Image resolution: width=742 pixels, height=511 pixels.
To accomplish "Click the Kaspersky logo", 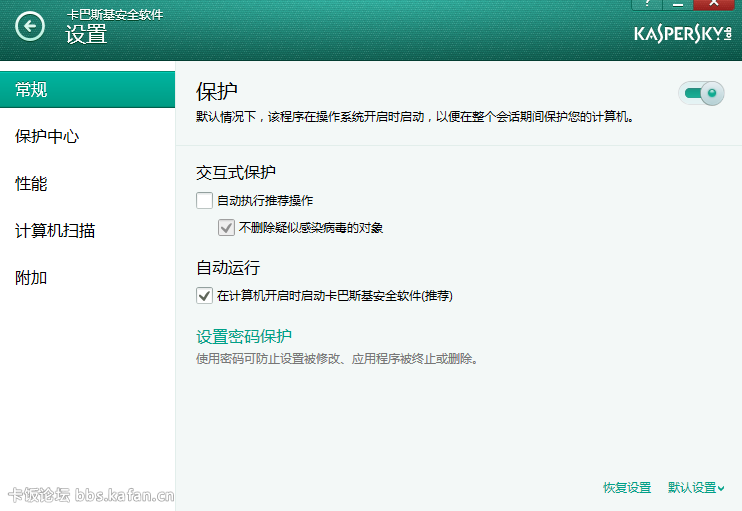I will coord(682,34).
